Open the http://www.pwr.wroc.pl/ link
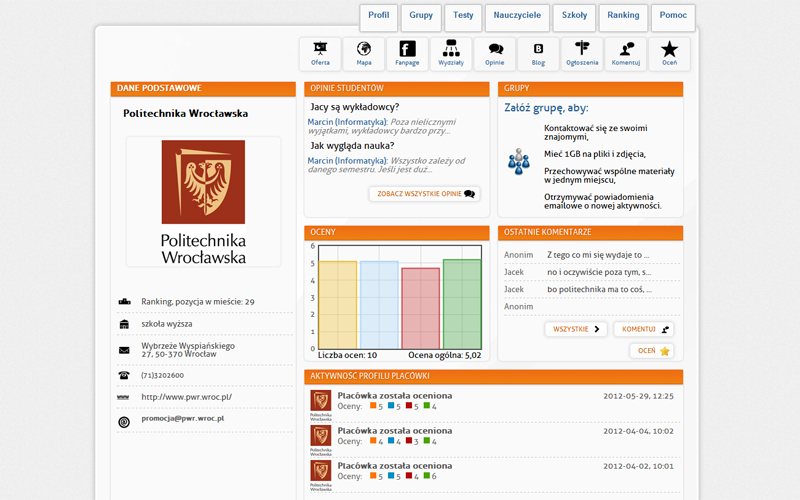The height and width of the screenshot is (500, 800). 186,397
